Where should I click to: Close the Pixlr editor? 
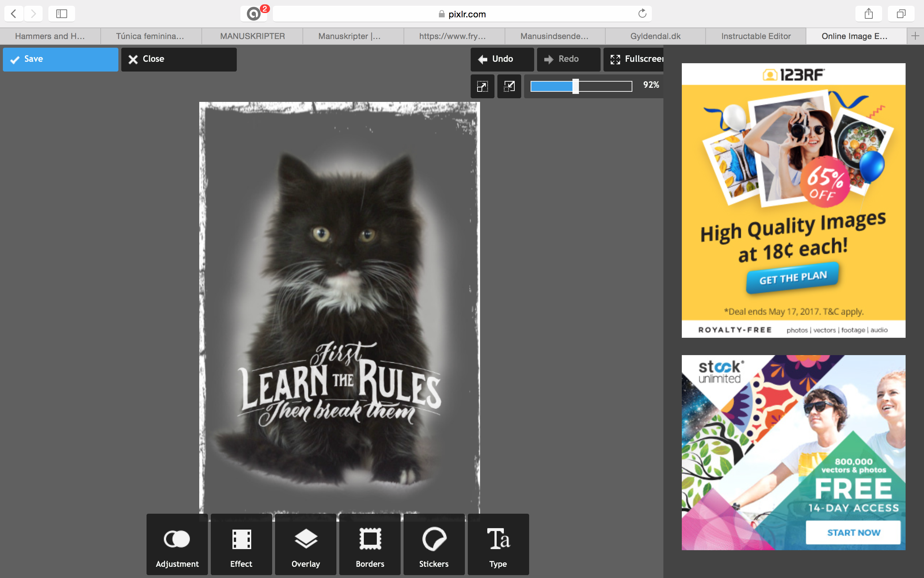(x=179, y=59)
